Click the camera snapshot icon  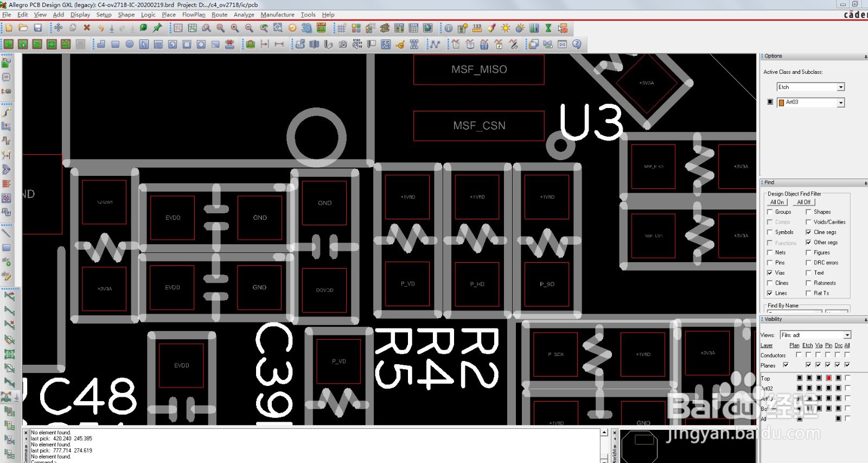pyautogui.click(x=343, y=44)
